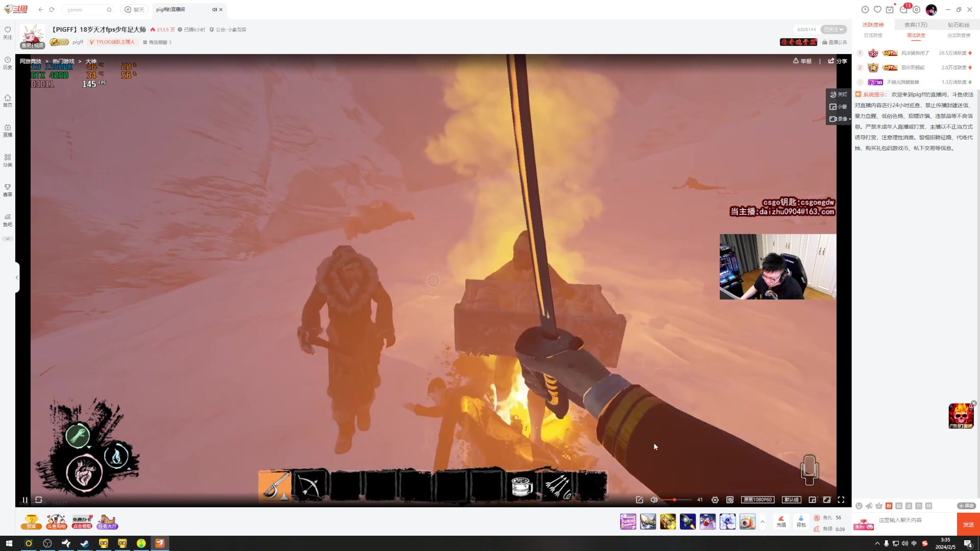This screenshot has height=551, width=980.
Task: Enable picture-in-picture mini window
Action: coord(812,500)
